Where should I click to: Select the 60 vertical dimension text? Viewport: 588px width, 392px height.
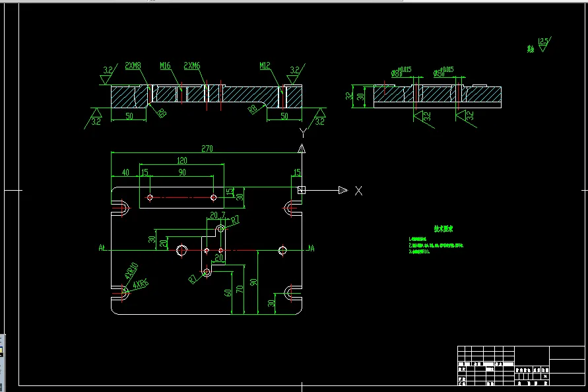tap(228, 292)
